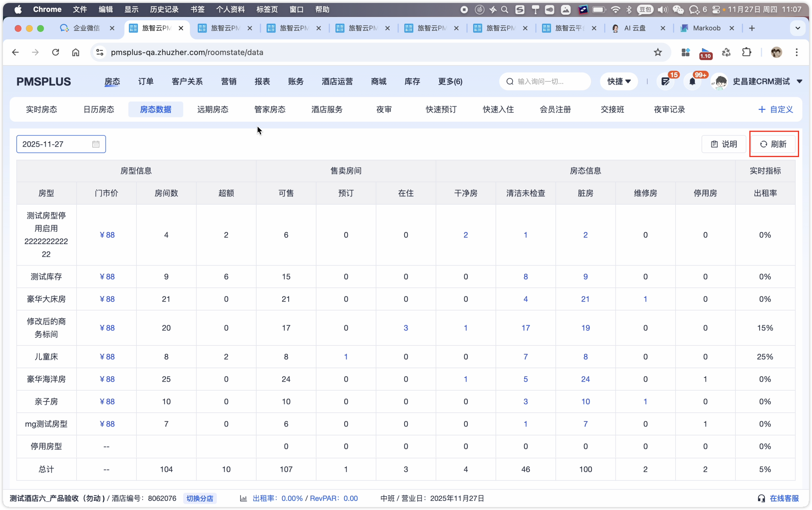Viewport: 812px width, 510px height.
Task: Open the task notes icon with badge 15
Action: (665, 81)
